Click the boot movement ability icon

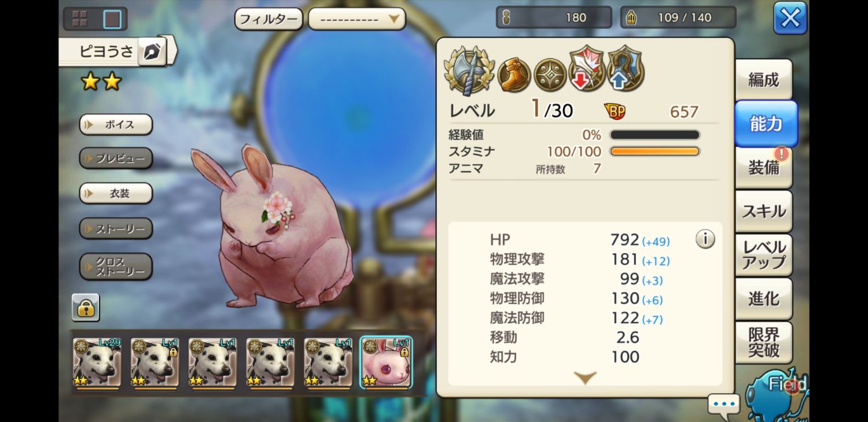tap(512, 75)
